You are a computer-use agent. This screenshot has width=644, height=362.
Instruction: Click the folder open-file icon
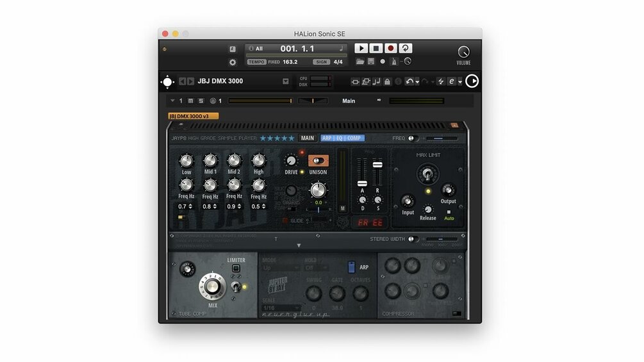coord(360,62)
